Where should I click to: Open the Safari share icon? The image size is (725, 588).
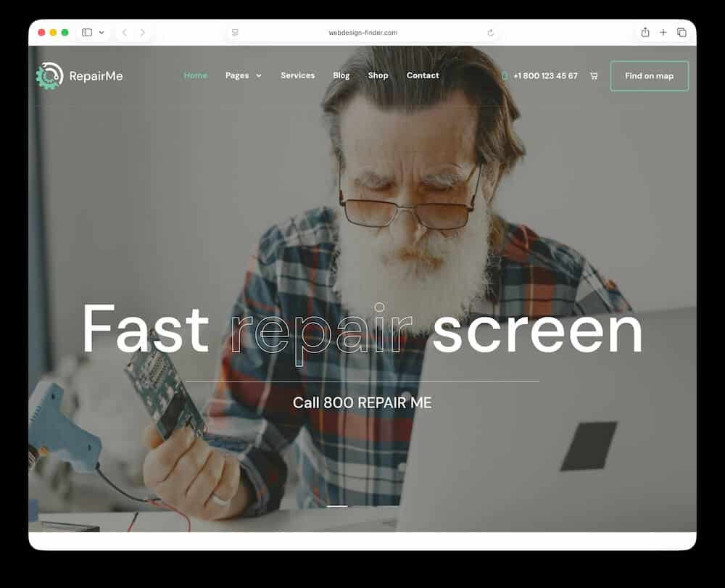(x=645, y=33)
